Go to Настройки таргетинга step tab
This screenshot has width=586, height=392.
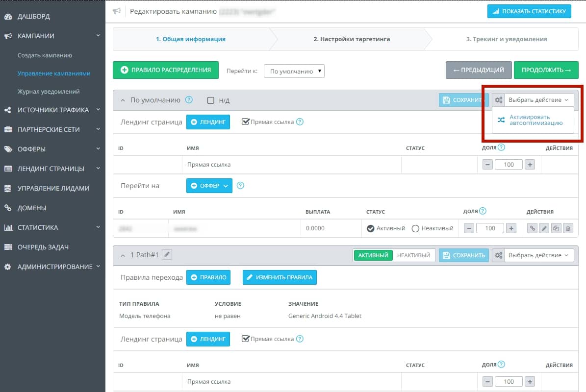tap(351, 39)
